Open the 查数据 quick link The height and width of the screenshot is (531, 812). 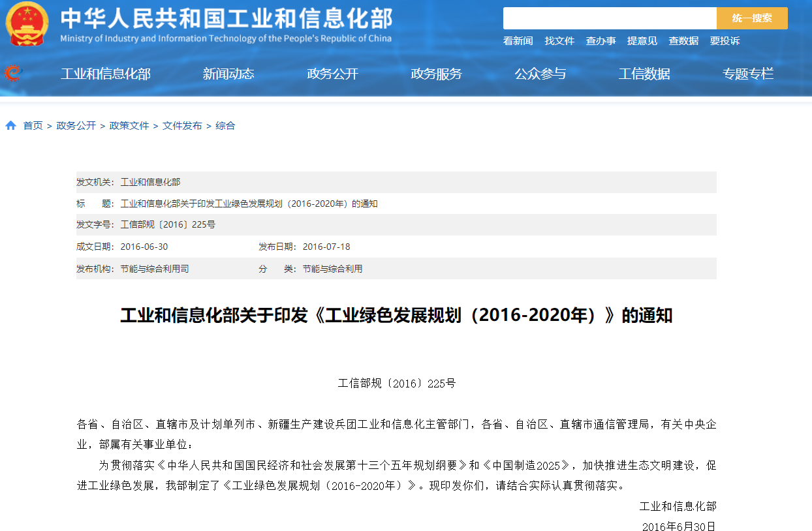[683, 40]
